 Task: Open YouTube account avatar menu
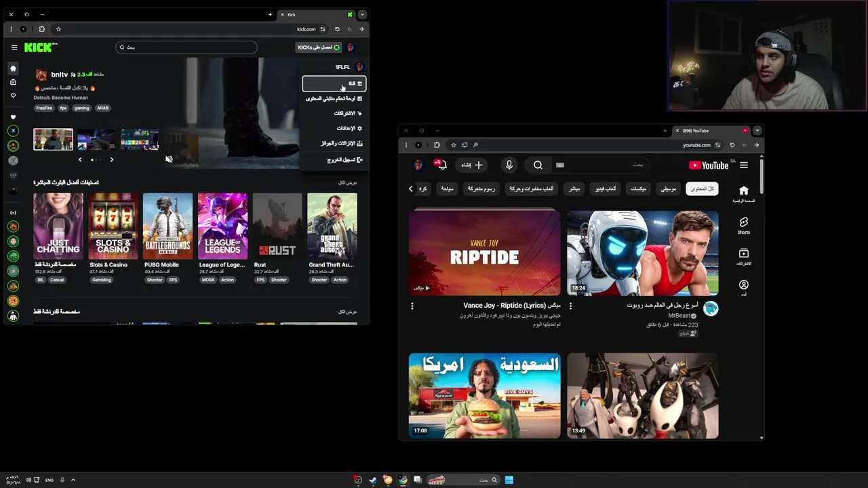(418, 165)
